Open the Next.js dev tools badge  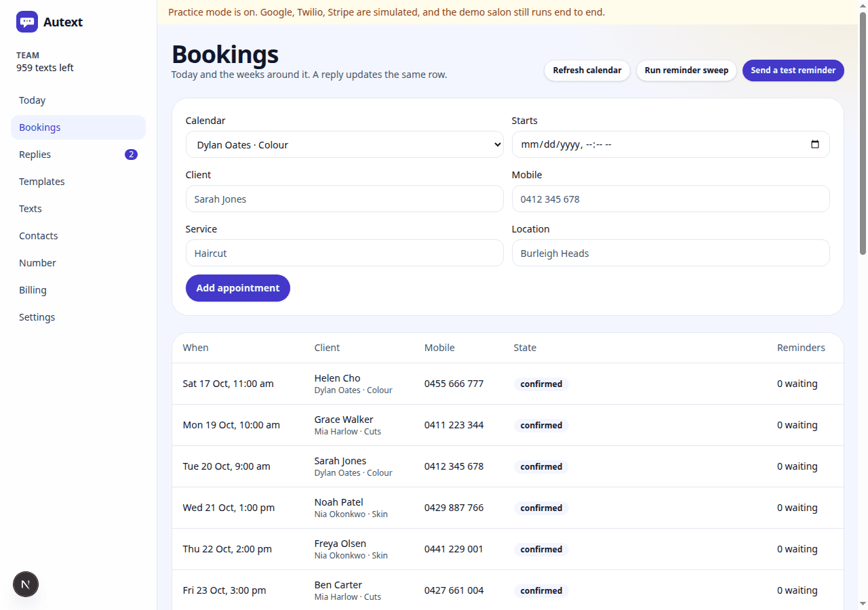[26, 584]
